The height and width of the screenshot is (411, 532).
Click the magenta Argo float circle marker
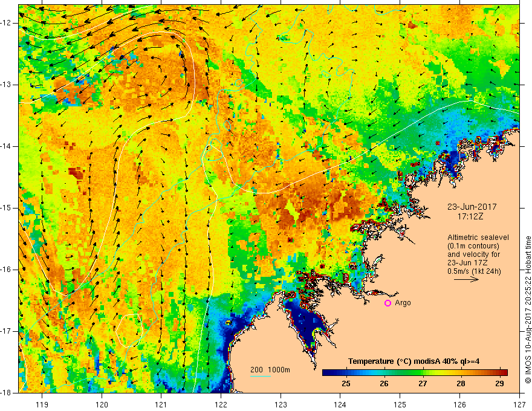tap(388, 303)
